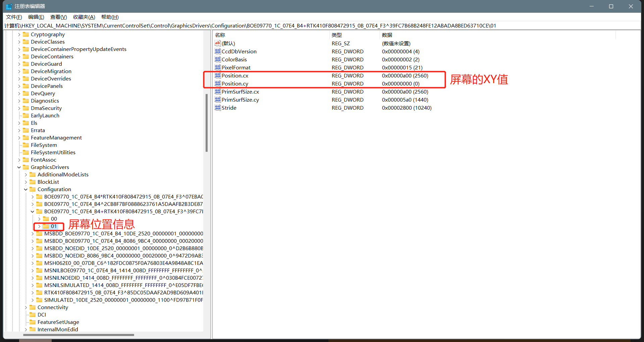Click the Stride value icon
Screen dimensions: 644x342
(218, 108)
